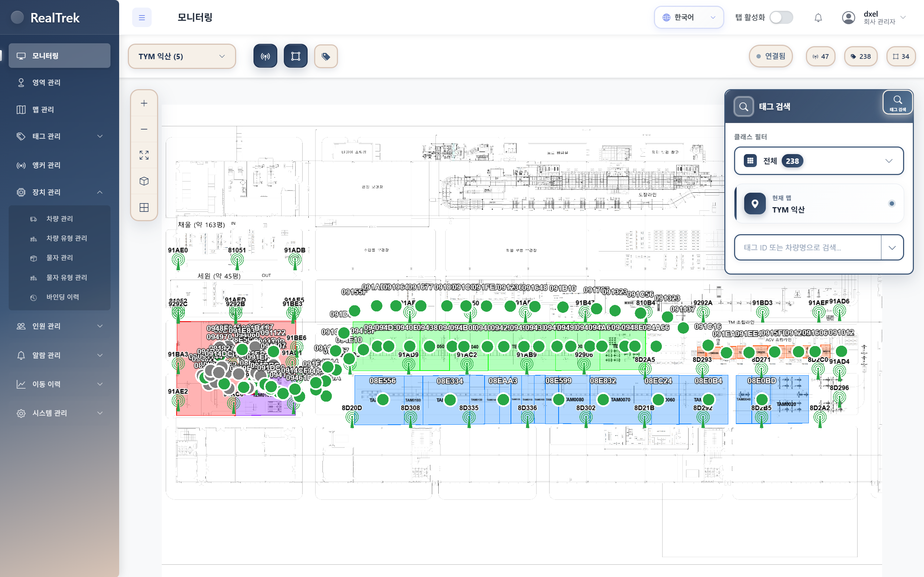
Task: Collapse the sidebar with hamburger button
Action: tap(142, 18)
